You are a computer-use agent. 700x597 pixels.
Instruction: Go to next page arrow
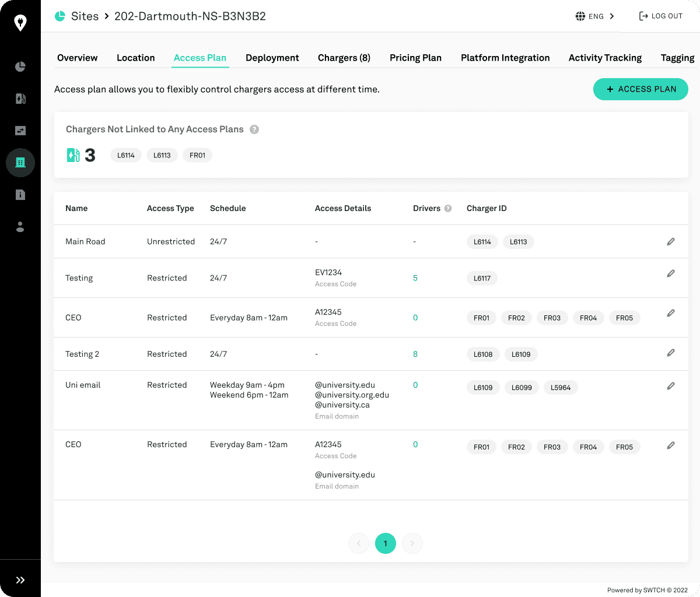(x=412, y=543)
